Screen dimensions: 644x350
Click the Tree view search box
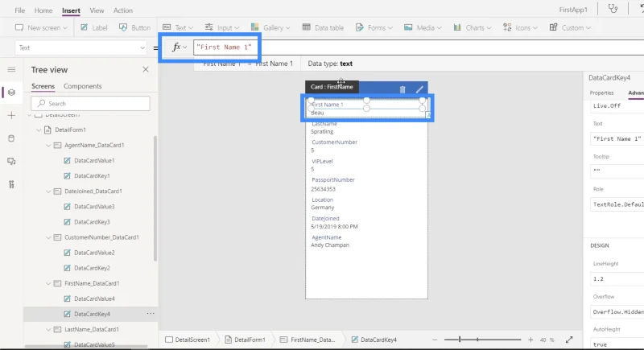[90, 104]
